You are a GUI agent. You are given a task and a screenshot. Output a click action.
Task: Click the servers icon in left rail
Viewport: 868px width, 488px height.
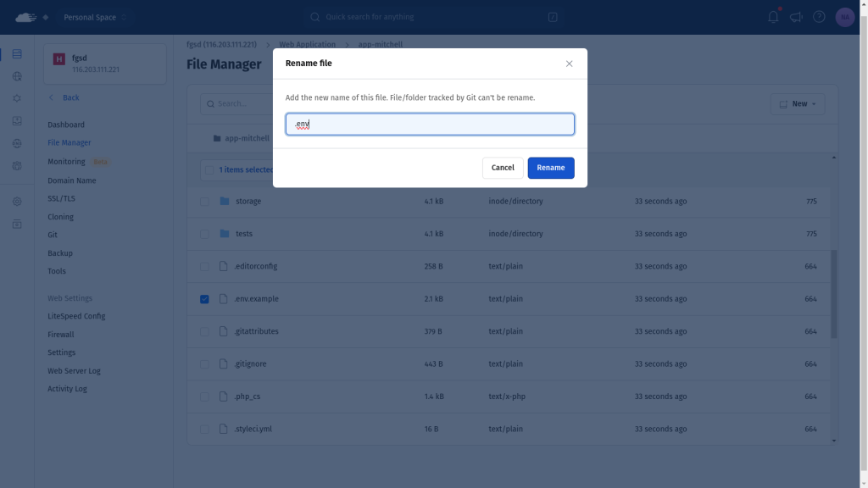(17, 54)
